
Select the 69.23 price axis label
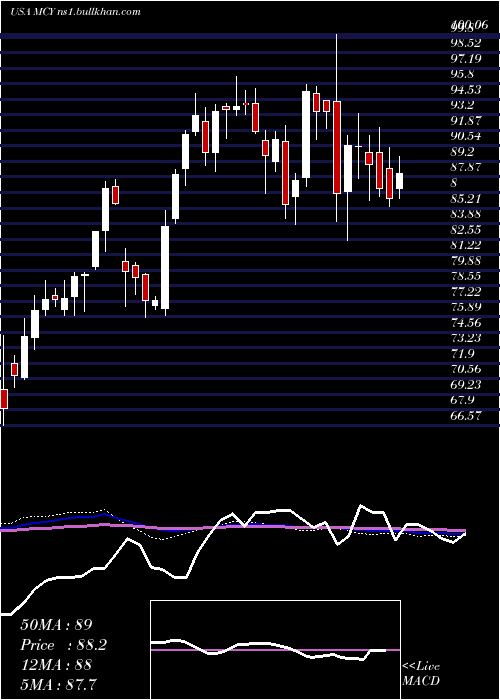tap(466, 384)
